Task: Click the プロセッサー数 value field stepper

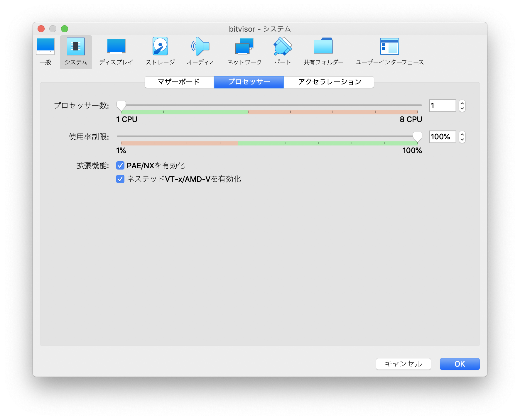Action: (x=462, y=106)
